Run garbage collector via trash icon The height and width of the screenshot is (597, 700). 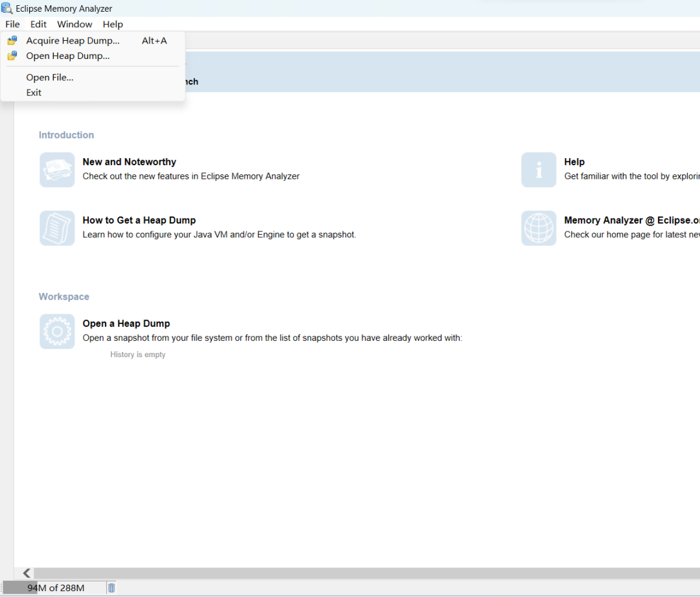pyautogui.click(x=111, y=588)
